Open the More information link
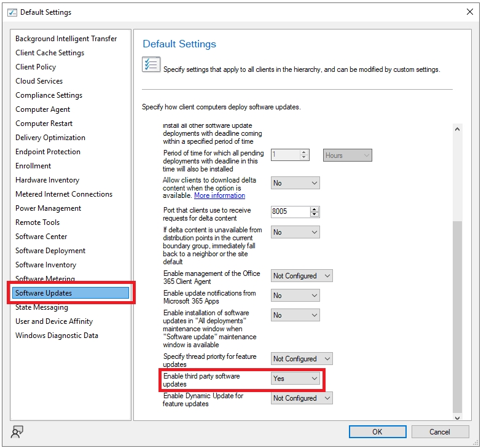The width and height of the screenshot is (481, 448). click(x=219, y=195)
